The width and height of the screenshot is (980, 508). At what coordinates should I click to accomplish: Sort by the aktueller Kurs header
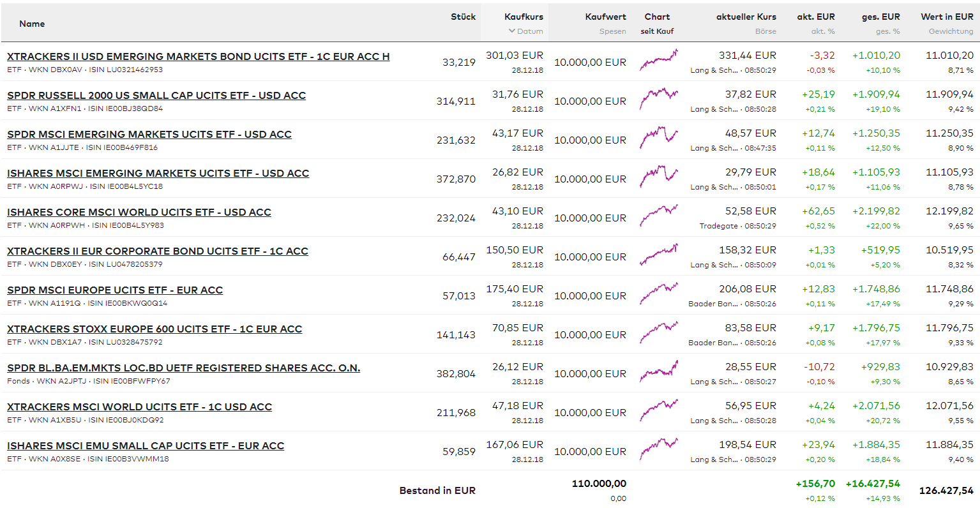[746, 17]
